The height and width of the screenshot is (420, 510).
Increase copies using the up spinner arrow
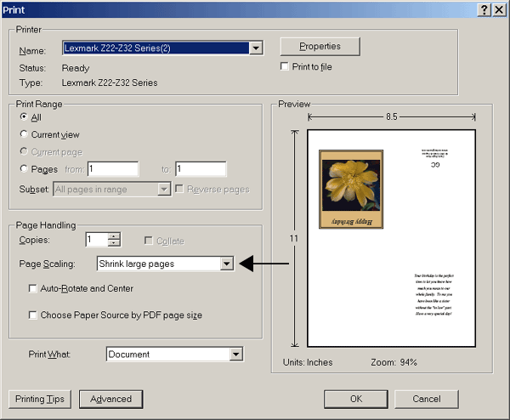114,236
